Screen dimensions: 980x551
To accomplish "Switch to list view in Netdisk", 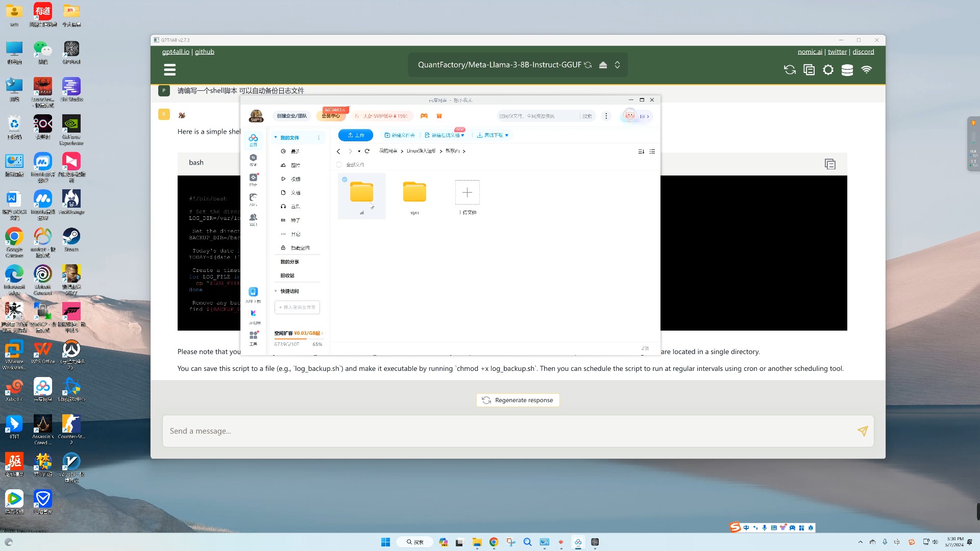I will (652, 152).
